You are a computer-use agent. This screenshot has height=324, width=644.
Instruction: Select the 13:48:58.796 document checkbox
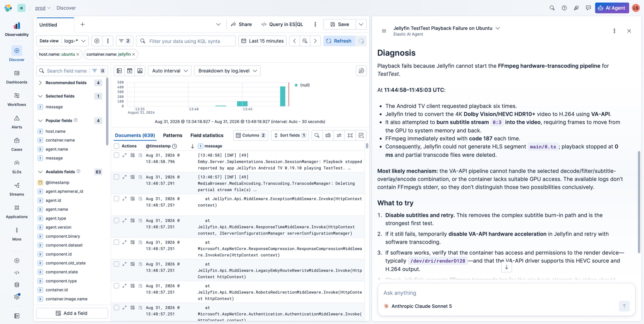click(117, 155)
